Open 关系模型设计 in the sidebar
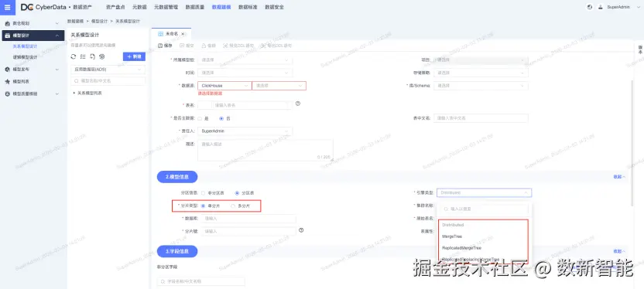Screen dimensions: 644x289 (25, 46)
